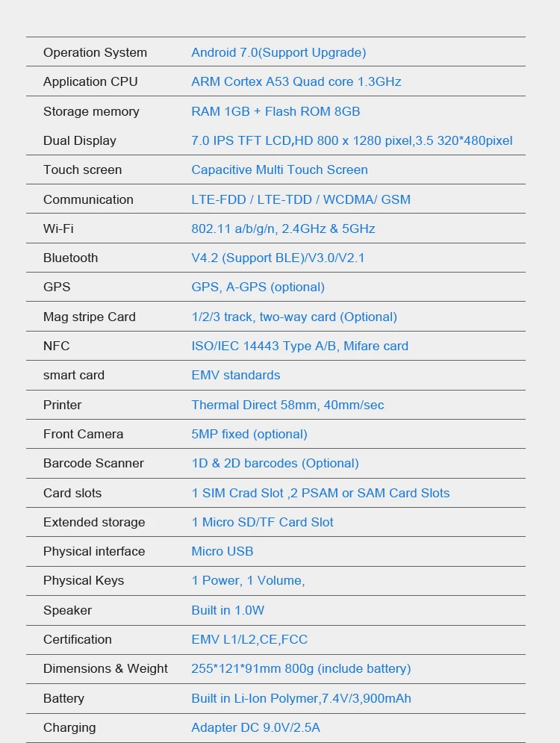Click the Front Camera label
Viewport: 560px width, 743px height.
click(x=83, y=434)
